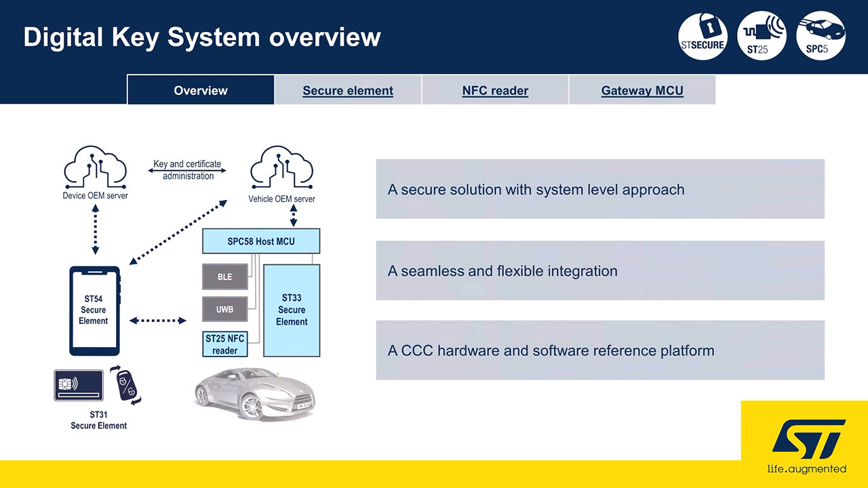Click the 'Vehicle OEM server' label

[281, 199]
